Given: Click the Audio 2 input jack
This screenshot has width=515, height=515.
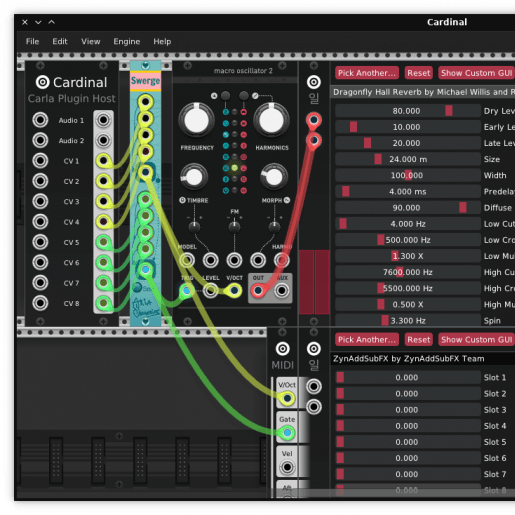Looking at the screenshot, I should [x=40, y=140].
